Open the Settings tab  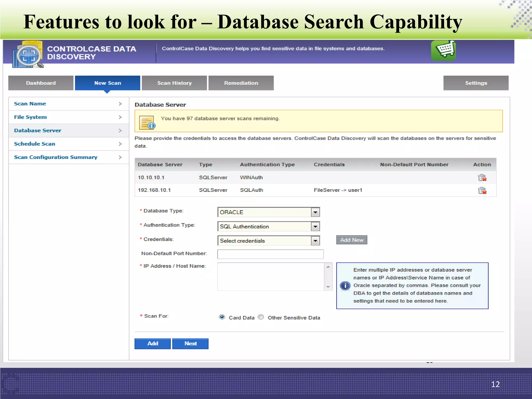(476, 83)
